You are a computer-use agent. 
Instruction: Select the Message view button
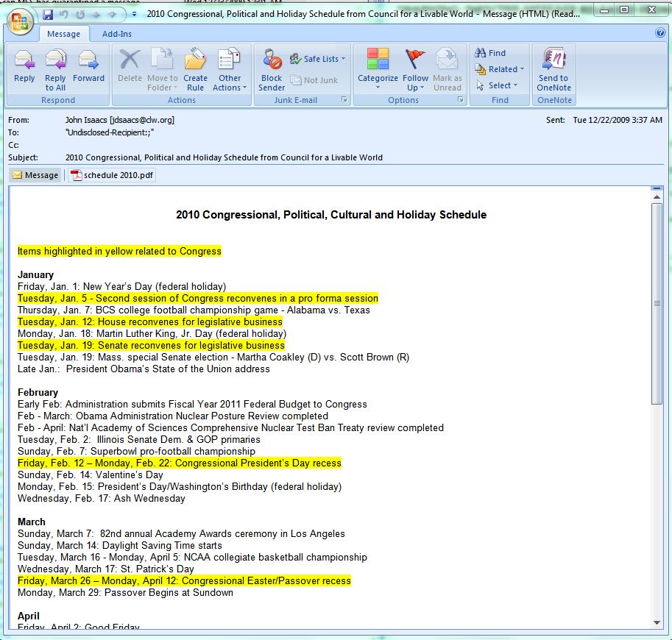[35, 175]
